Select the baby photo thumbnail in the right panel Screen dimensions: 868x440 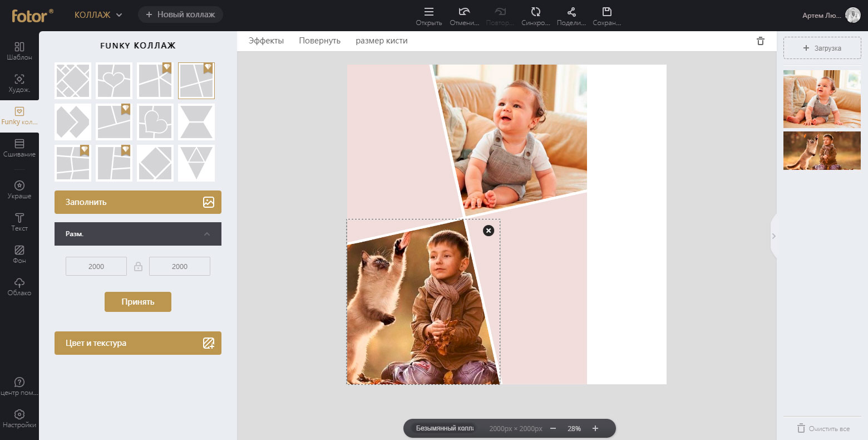[x=822, y=99]
